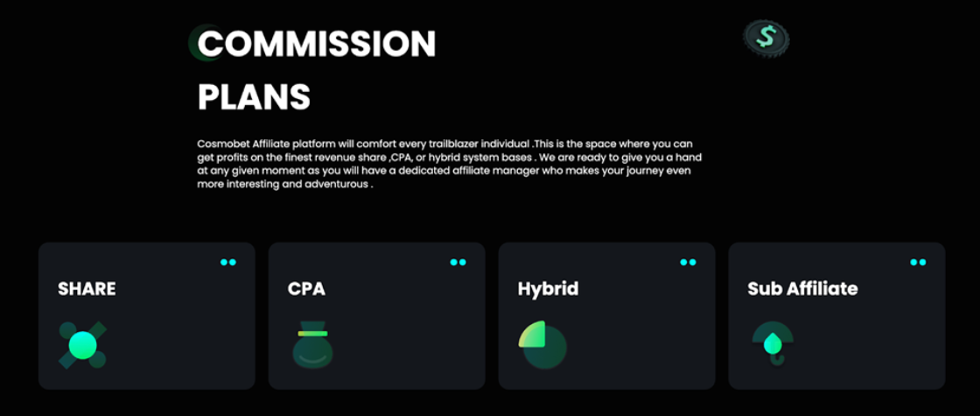
Task: Click the SHARE plan circle-and-cross icon
Action: point(82,344)
